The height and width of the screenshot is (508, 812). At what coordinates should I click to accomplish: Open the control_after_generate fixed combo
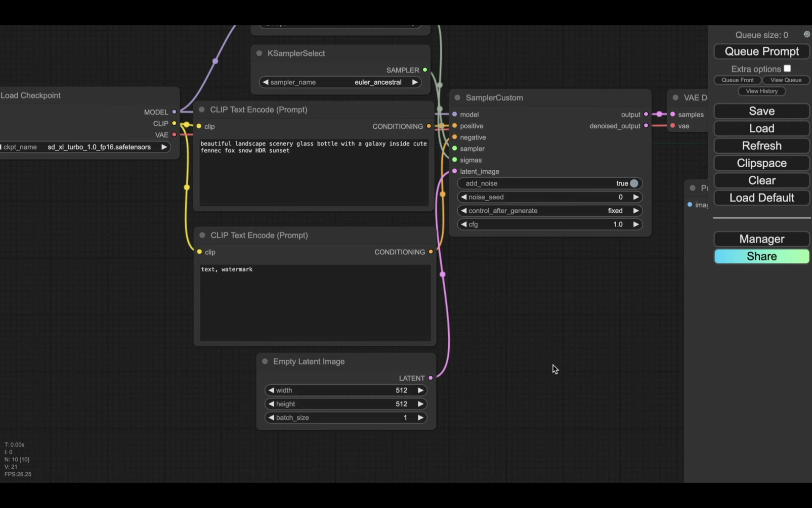tap(550, 211)
